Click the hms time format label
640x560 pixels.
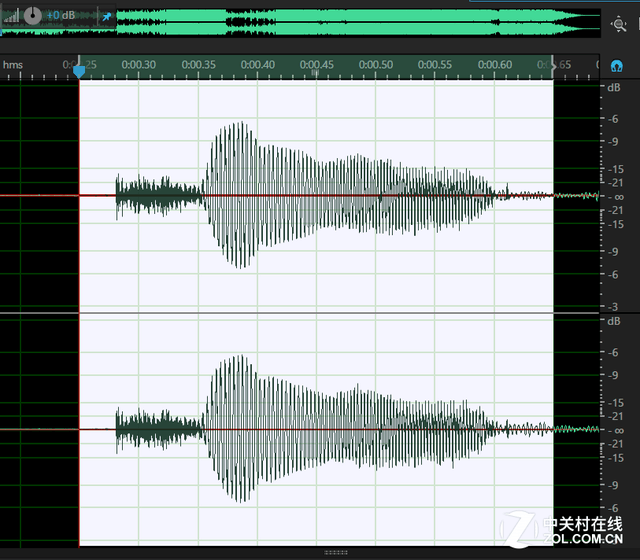[13, 65]
